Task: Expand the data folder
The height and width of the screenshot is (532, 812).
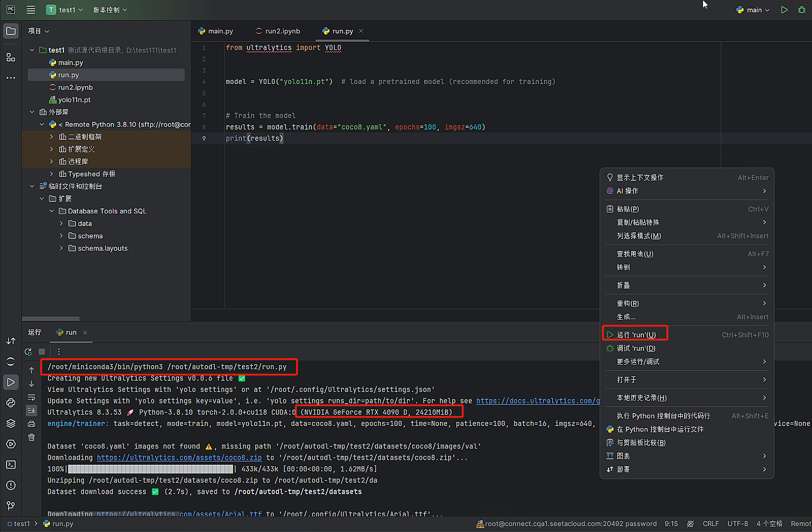Action: pyautogui.click(x=61, y=223)
